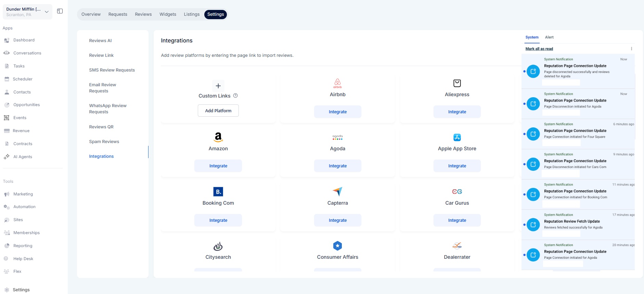Open the Tasks sidebar icon

tap(7, 66)
